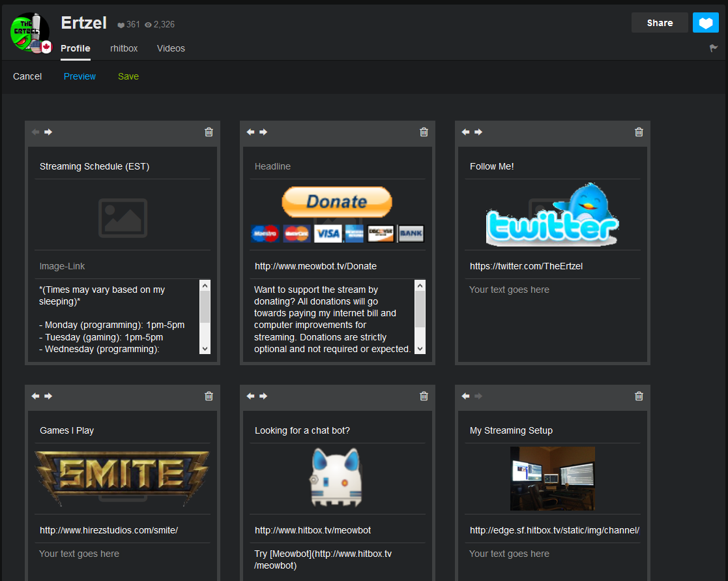This screenshot has width=728, height=581.
Task: Switch to the Videos tab
Action: point(171,48)
